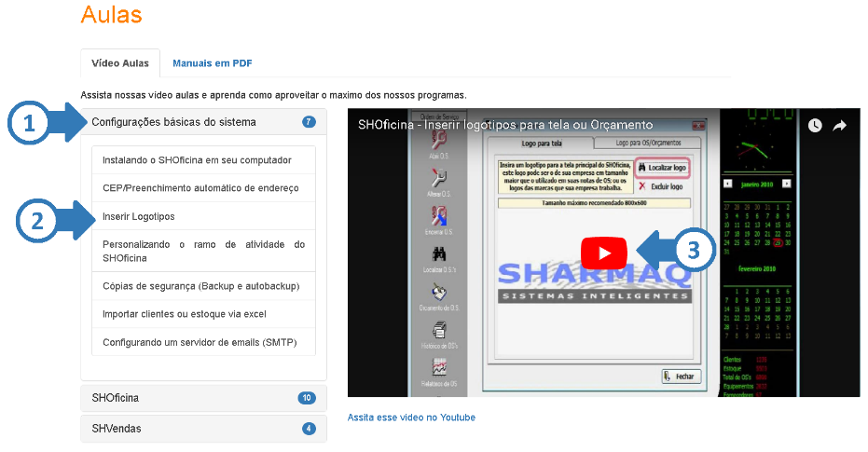This screenshot has height=452, width=868.
Task: Expand the SHOficina accordion section
Action: click(116, 398)
